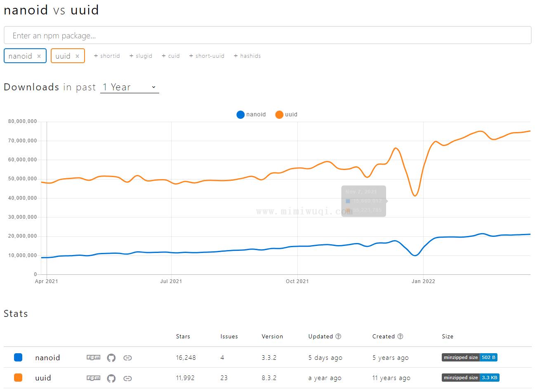
Task: Click the uuid package name in Stats table
Action: pos(43,378)
